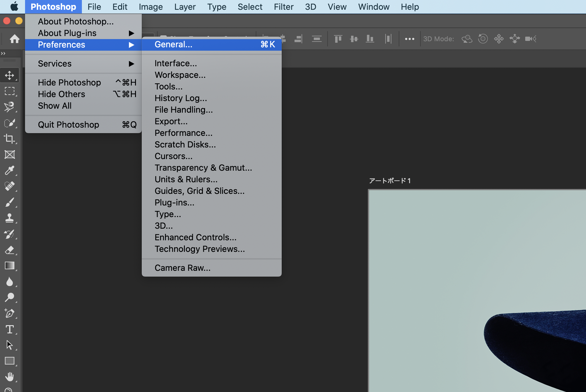This screenshot has height=392, width=586.
Task: Click the 3D Roll mode icon
Action: coord(483,39)
